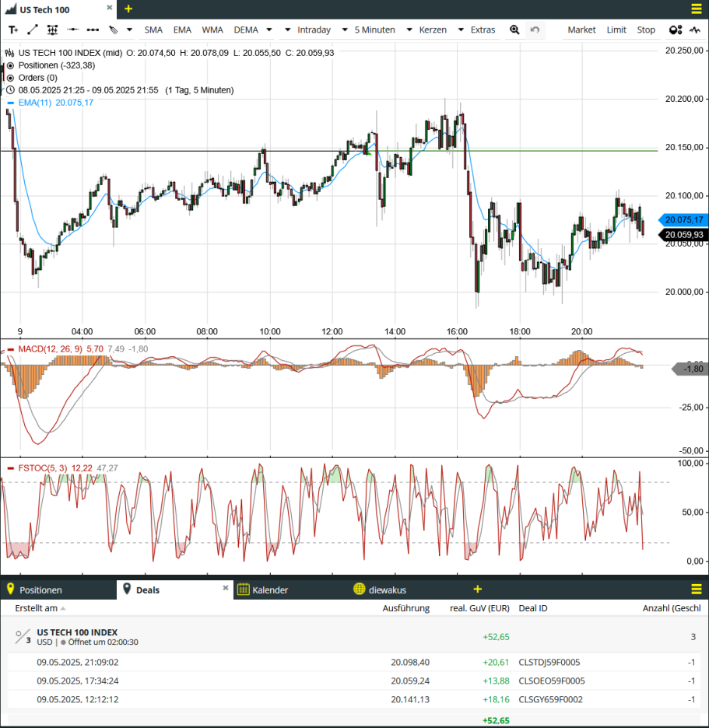This screenshot has width=709, height=728.
Task: Add EMA indicator to chart
Action: pyautogui.click(x=182, y=30)
